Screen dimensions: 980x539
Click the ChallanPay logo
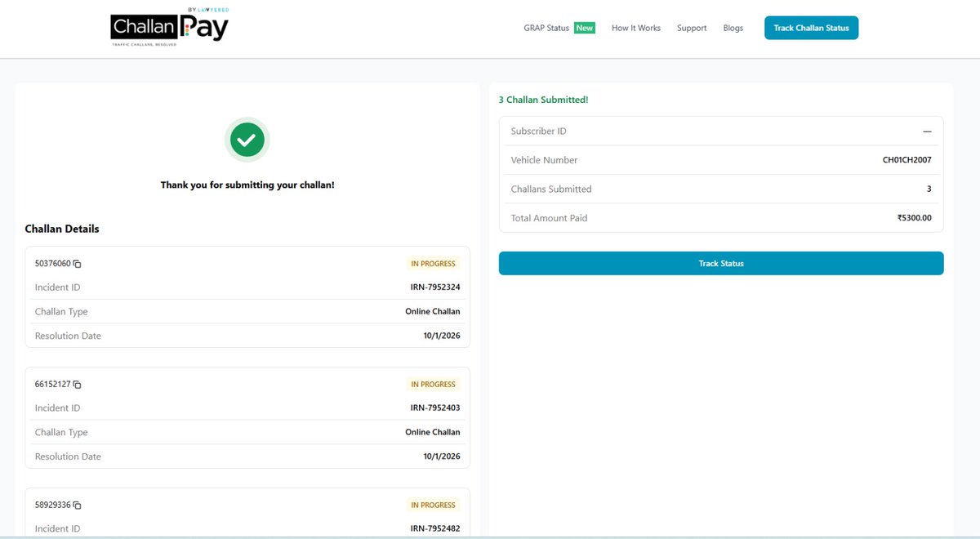tap(170, 27)
